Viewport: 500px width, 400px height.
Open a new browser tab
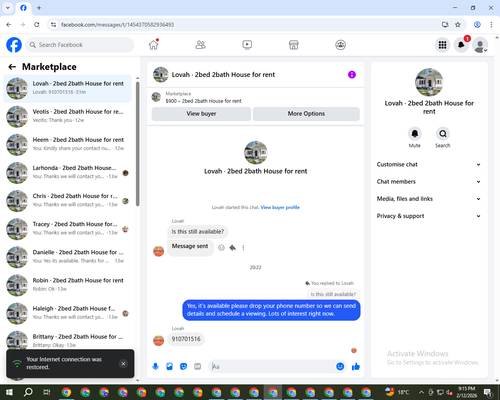(39, 8)
